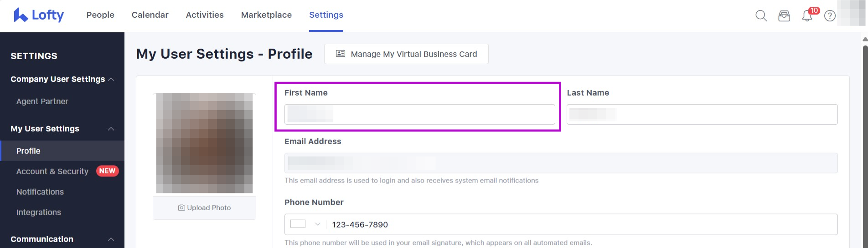
Task: Open the Activities tab
Action: tap(205, 15)
